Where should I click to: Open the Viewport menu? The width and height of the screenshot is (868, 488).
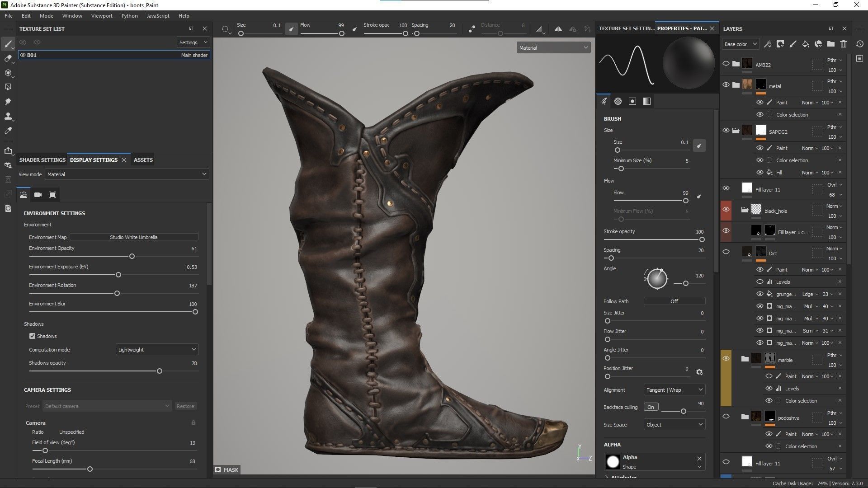[102, 16]
